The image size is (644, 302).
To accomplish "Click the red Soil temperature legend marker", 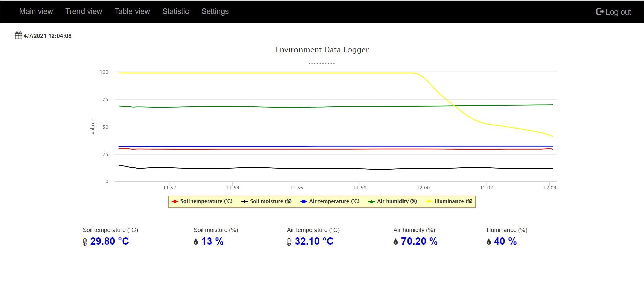I will (x=175, y=201).
